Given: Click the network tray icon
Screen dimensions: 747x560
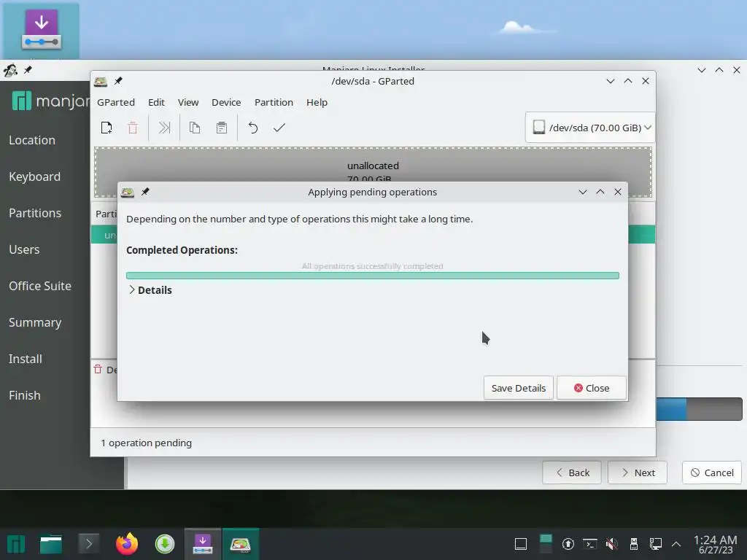Looking at the screenshot, I should tap(656, 544).
